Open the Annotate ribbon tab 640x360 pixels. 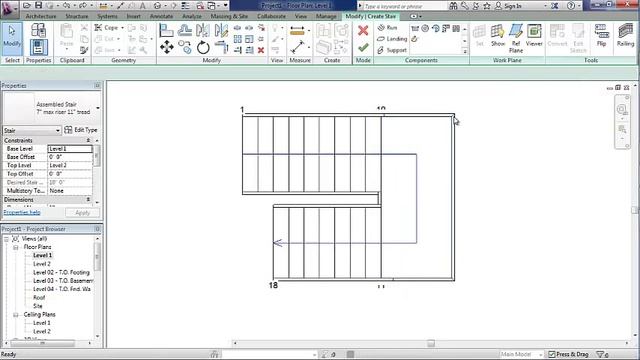click(x=162, y=16)
